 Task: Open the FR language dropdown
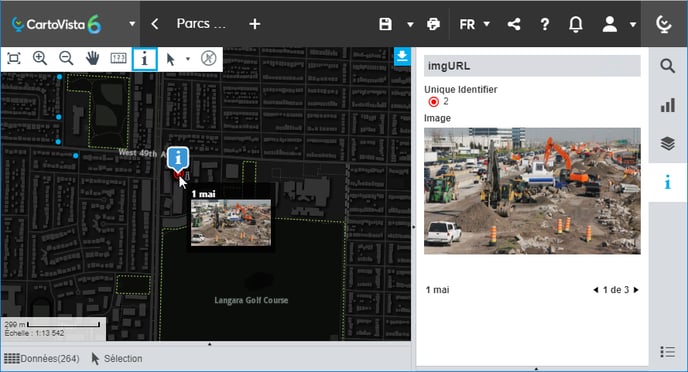[x=474, y=24]
